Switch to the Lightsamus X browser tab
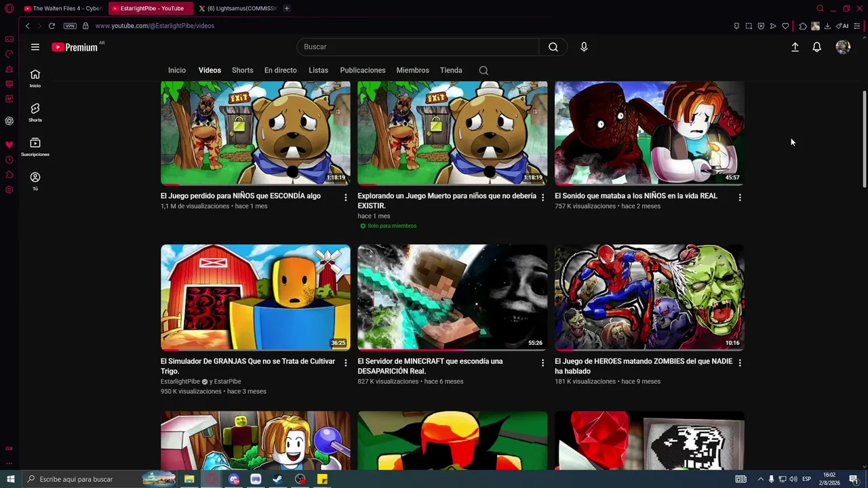This screenshot has height=488, width=868. pyautogui.click(x=238, y=8)
